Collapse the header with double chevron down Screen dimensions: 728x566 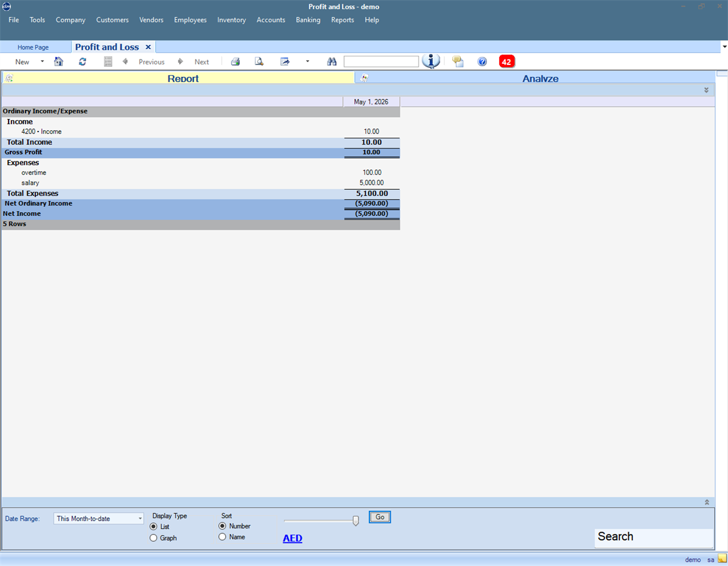pyautogui.click(x=706, y=90)
